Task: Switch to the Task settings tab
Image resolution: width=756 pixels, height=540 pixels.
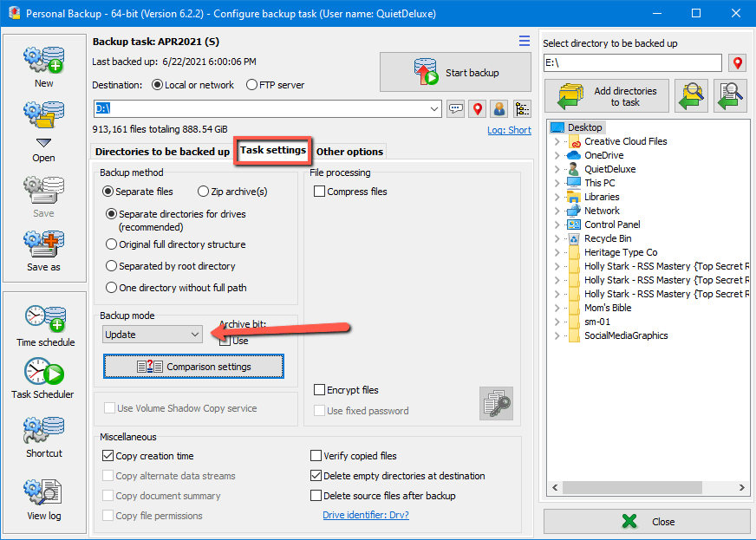Action: (x=273, y=150)
